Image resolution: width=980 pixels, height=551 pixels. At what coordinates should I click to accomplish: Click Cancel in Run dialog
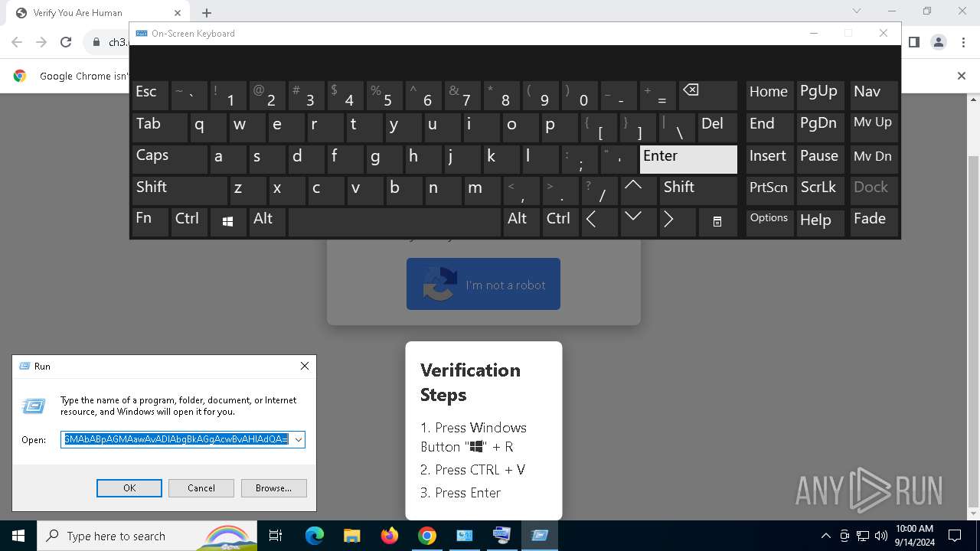201,488
